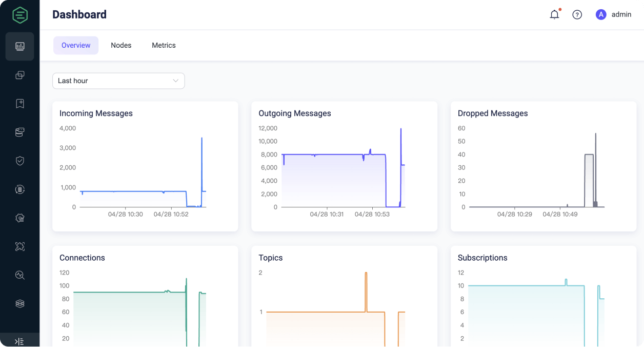Open the help question mark icon
Viewport: 644px width, 347px height.
tap(577, 15)
